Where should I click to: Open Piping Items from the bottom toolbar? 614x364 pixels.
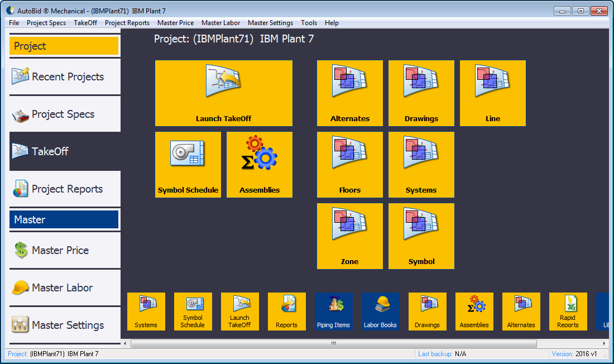tap(333, 311)
